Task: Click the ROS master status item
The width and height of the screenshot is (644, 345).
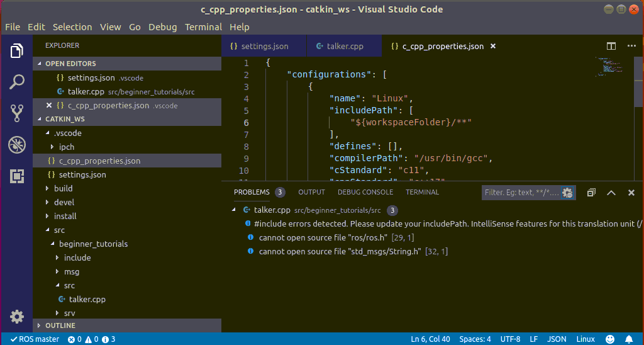Action: point(35,339)
